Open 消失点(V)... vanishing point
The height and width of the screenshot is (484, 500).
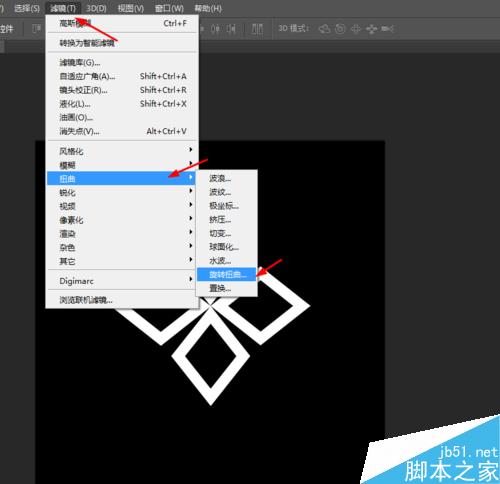click(x=122, y=131)
